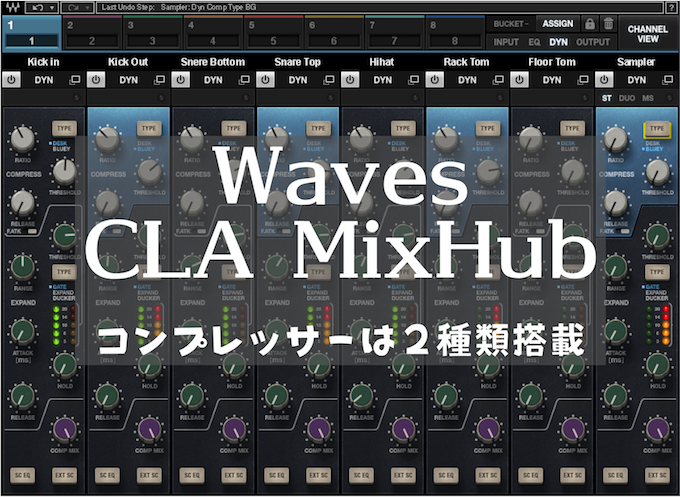Viewport: 680px width, 497px height.
Task: Click the Kick in ATTACK knob
Action: pyautogui.click(x=23, y=332)
